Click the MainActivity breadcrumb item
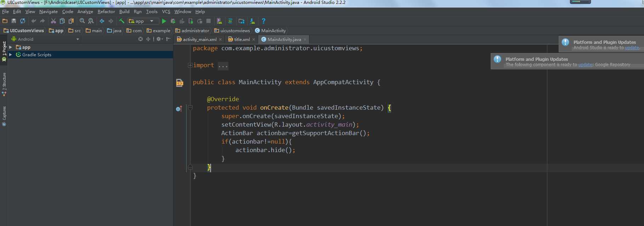Viewport: 644px width, 226px height. [270, 31]
